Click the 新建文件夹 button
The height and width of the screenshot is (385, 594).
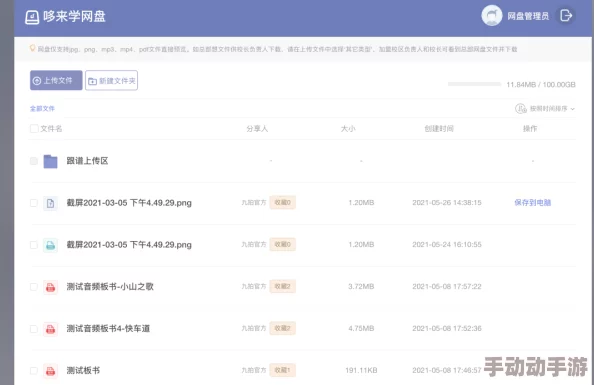click(x=111, y=80)
